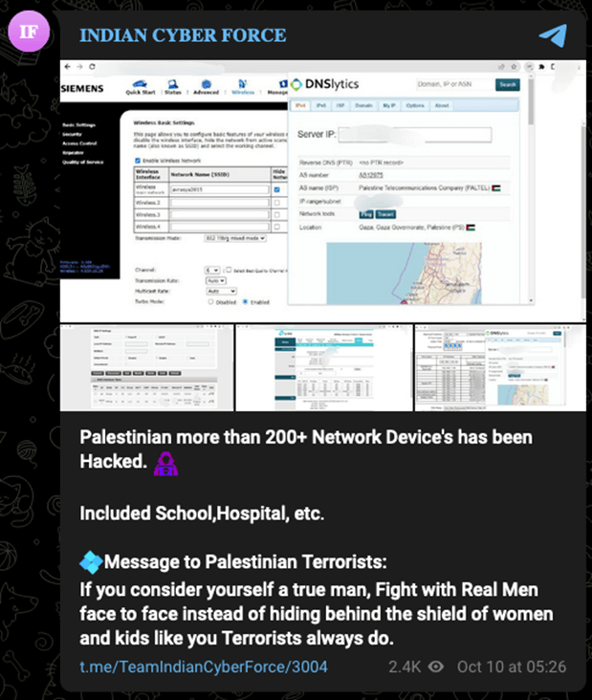This screenshot has width=592, height=700.
Task: Open Access Control in router sidebar
Action: click(x=79, y=143)
